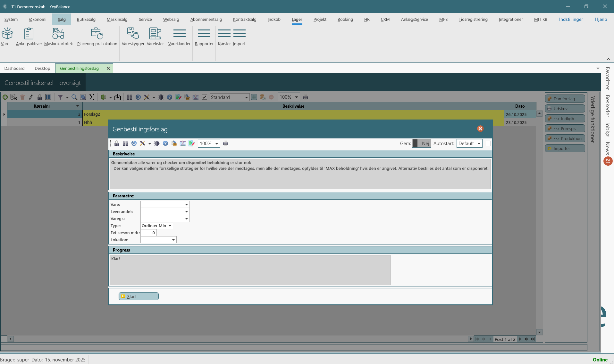Open Placering pr. Lokation
Viewport: 614px width, 364px height.
click(97, 37)
